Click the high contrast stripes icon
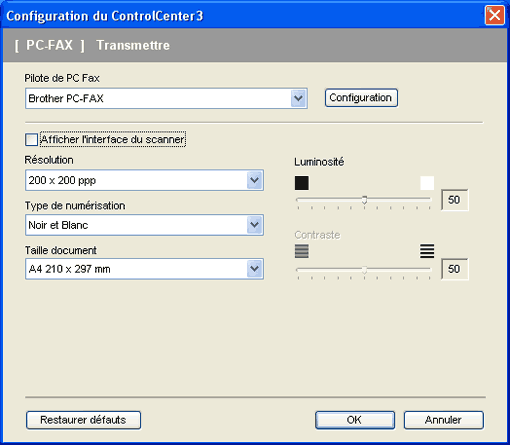Screen dimensions: 510x445 click(x=427, y=251)
